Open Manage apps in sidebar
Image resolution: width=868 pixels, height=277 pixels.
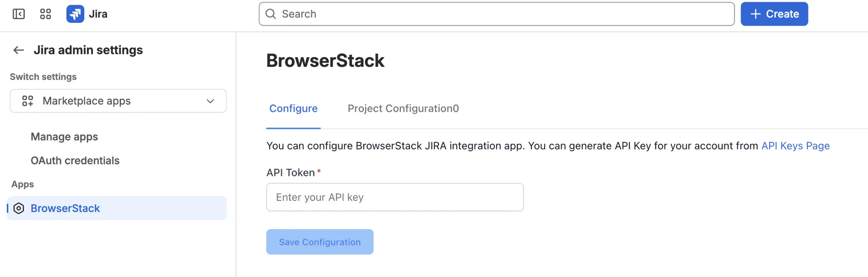tap(65, 137)
